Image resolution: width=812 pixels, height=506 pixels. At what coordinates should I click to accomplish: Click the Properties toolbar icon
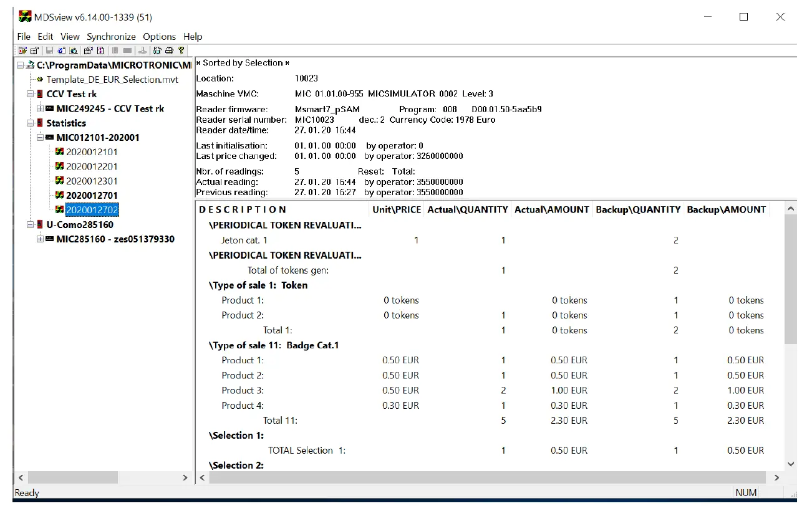click(87, 50)
